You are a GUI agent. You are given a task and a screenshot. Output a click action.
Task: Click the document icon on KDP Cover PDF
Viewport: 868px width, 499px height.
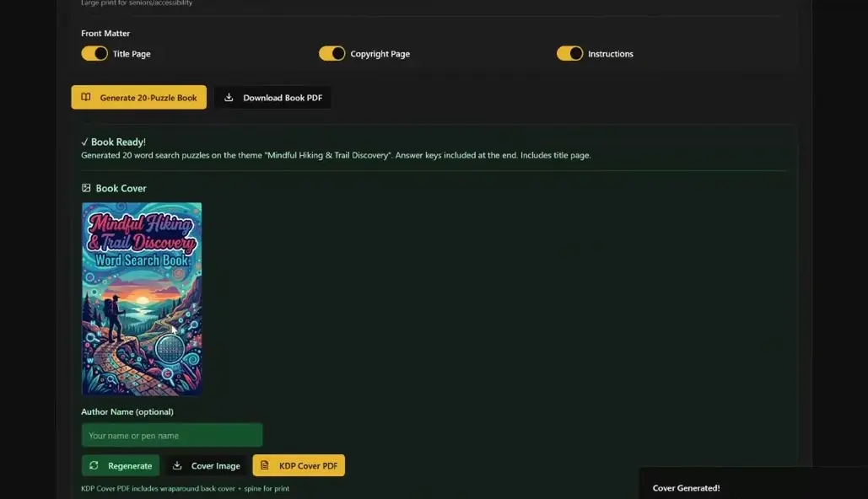point(265,465)
